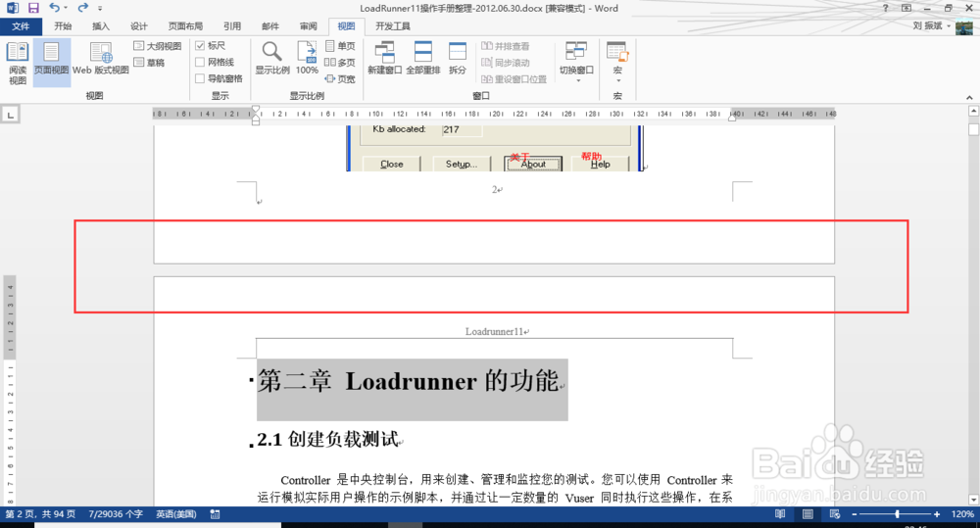This screenshot has width=980, height=528.
Task: Toggle ribbon display options button
Action: pyautogui.click(x=906, y=8)
